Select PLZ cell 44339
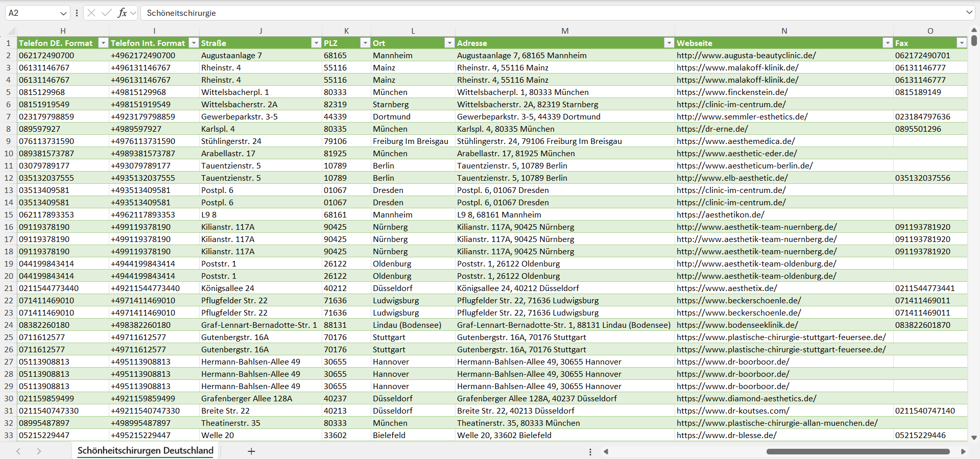 [x=346, y=116]
